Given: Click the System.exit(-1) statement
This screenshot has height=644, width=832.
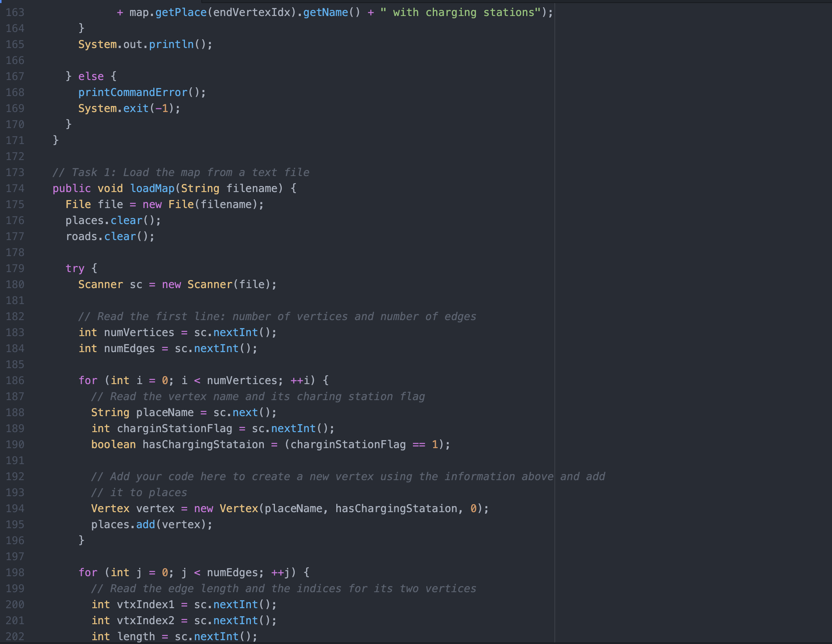Looking at the screenshot, I should pyautogui.click(x=129, y=108).
